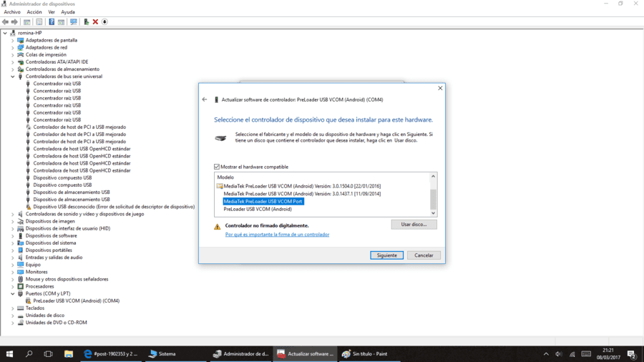Open the Ayuda menu
The image size is (644, 362).
pos(68,12)
